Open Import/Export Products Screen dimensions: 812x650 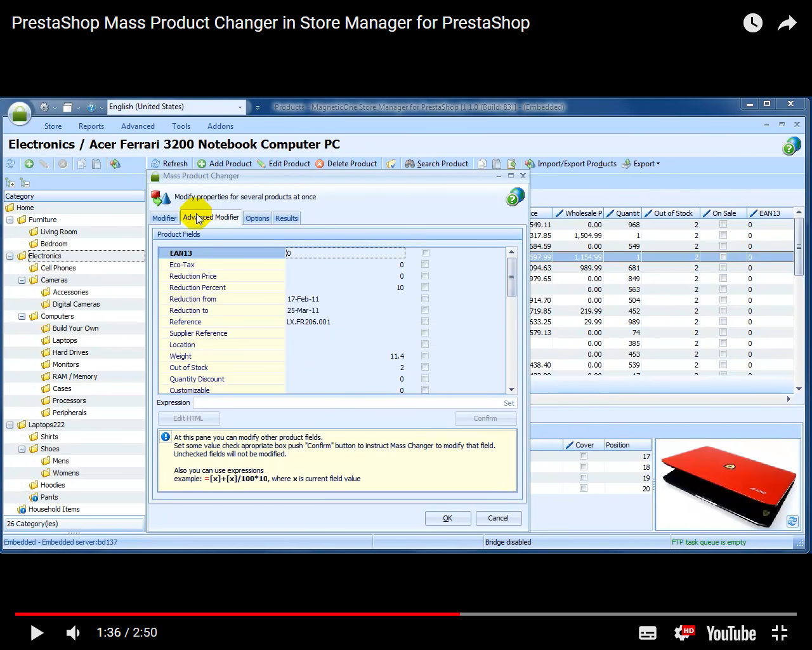tap(571, 164)
